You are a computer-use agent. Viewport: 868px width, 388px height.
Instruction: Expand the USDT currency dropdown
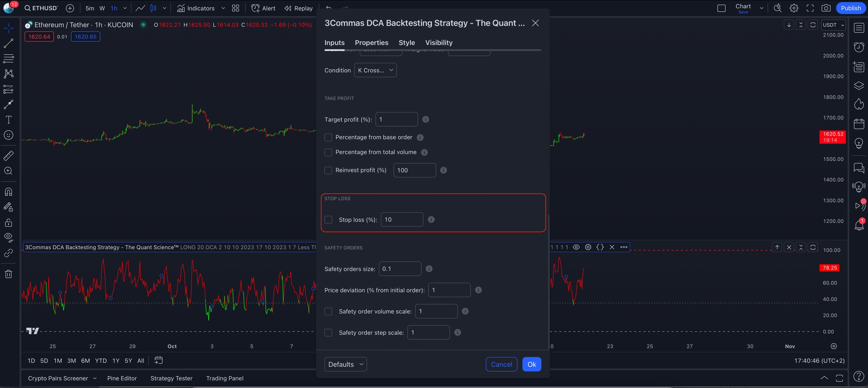833,25
